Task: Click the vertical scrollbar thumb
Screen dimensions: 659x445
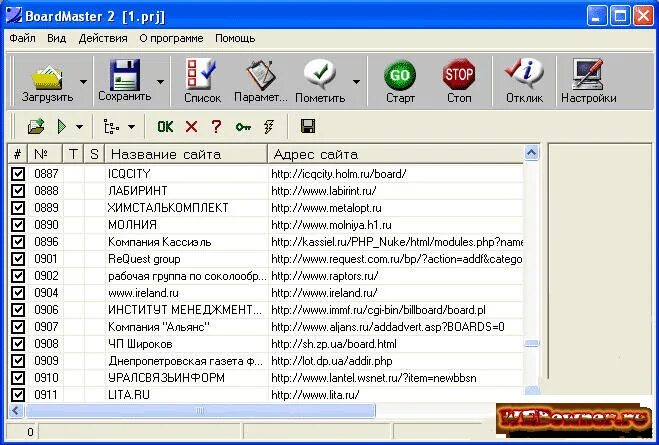Action: point(532,344)
